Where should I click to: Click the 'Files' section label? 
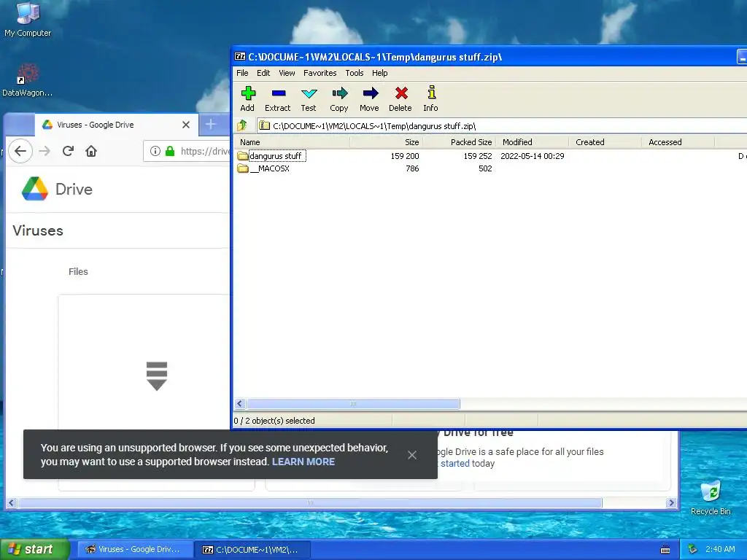point(78,271)
